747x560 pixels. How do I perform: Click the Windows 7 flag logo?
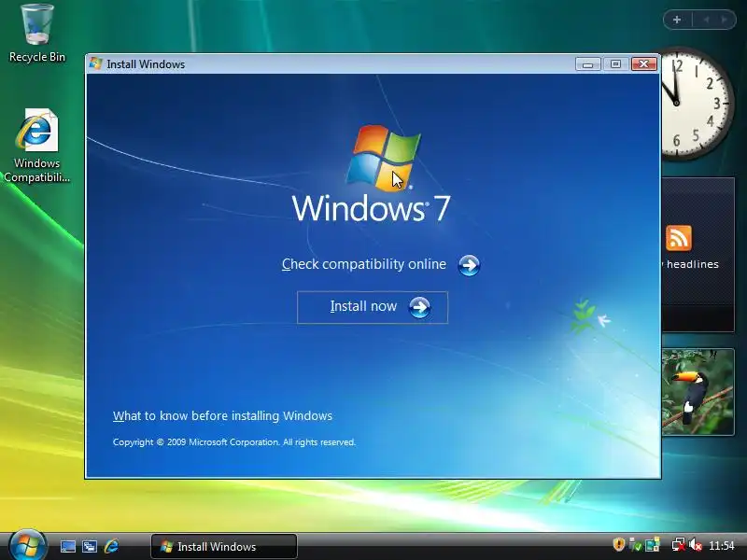[384, 158]
